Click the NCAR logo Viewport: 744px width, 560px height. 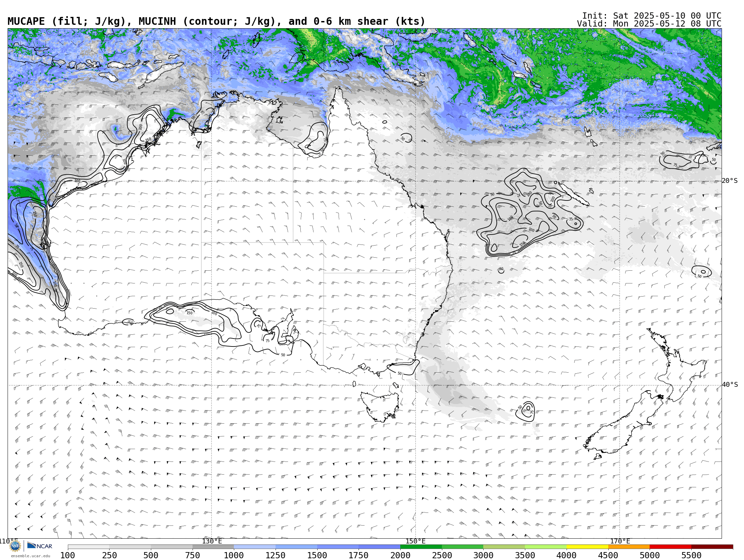click(40, 546)
